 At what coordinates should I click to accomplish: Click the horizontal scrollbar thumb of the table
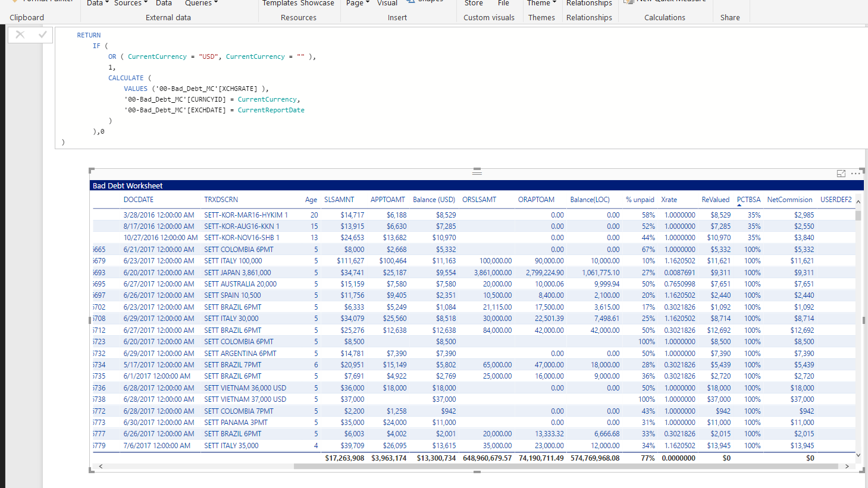(x=566, y=467)
